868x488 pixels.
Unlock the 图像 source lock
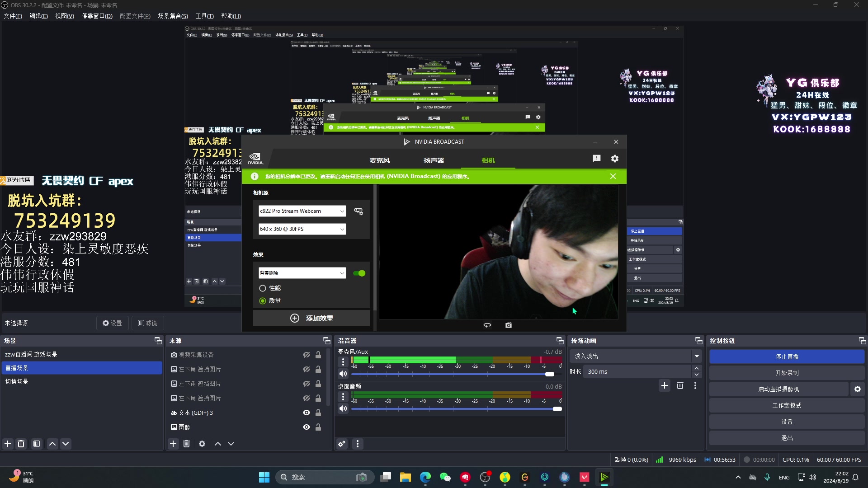318,427
